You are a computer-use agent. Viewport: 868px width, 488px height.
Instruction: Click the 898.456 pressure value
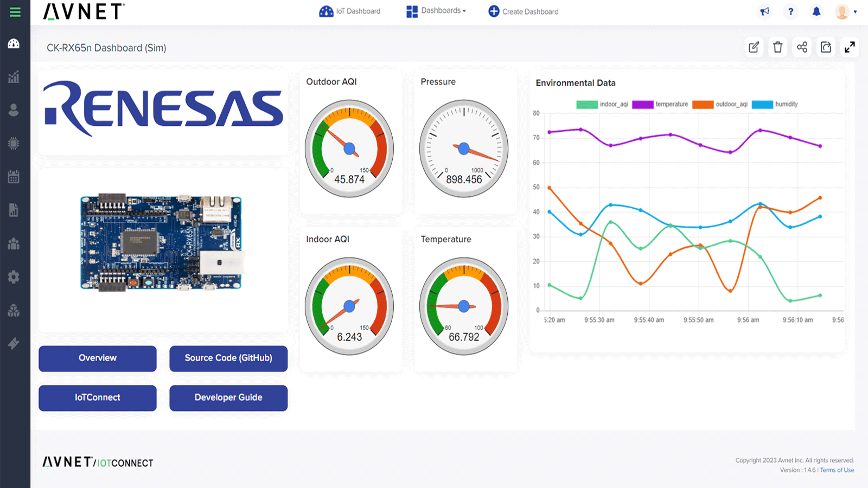pos(464,179)
